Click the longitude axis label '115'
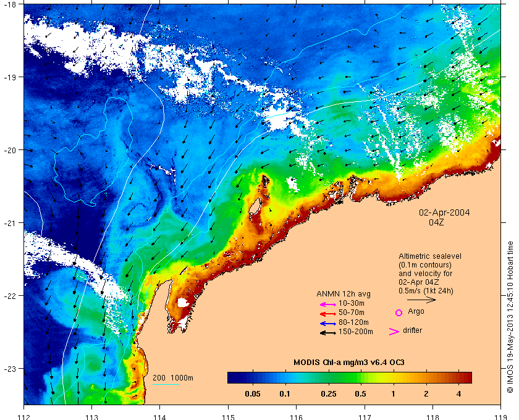Viewport: 519px width, 420px height. (x=228, y=417)
